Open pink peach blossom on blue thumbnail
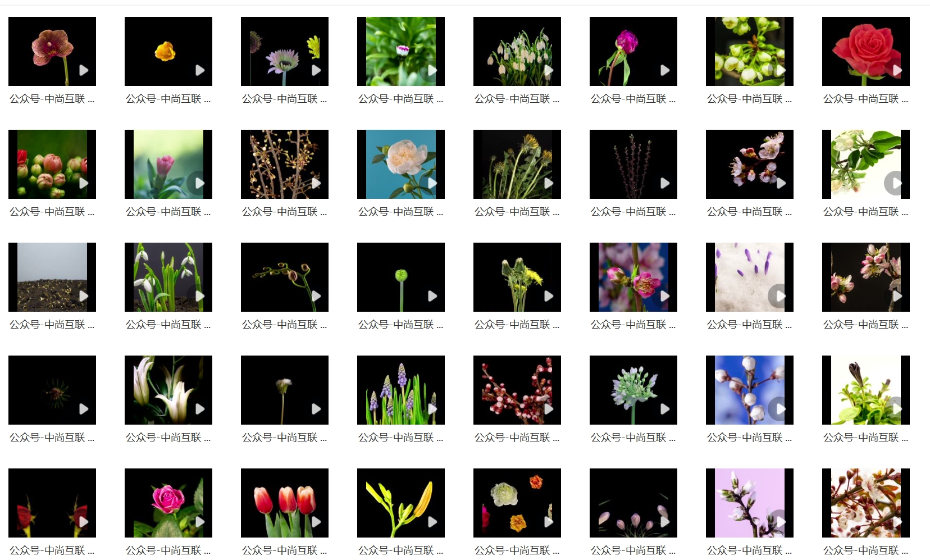930x560 pixels. (x=633, y=277)
